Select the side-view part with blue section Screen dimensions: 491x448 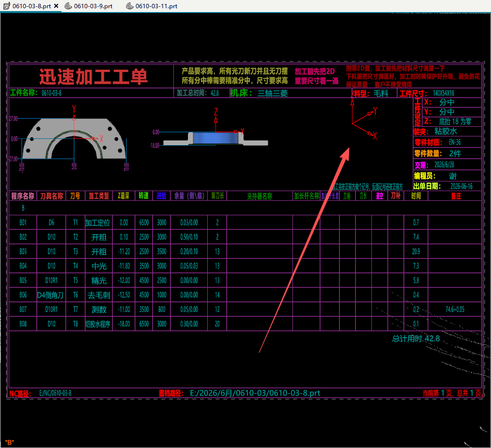(215, 138)
